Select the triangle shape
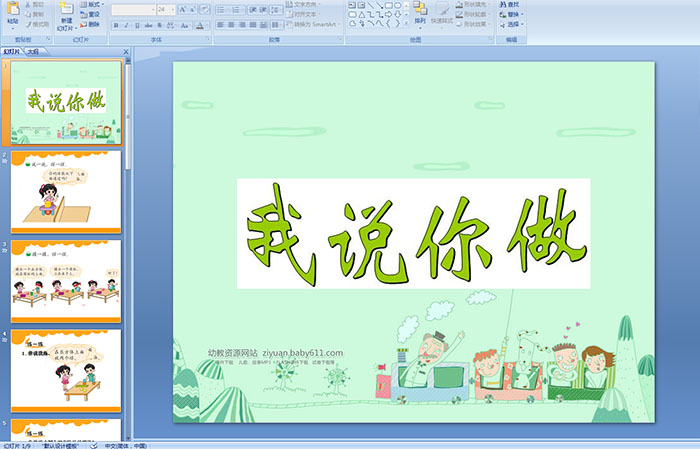The image size is (700, 449). pos(362,14)
